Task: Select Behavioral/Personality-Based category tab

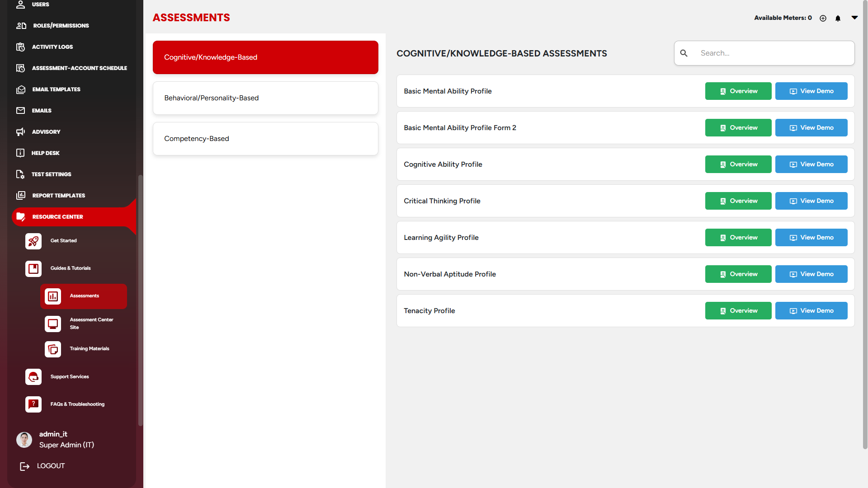Action: 265,98
